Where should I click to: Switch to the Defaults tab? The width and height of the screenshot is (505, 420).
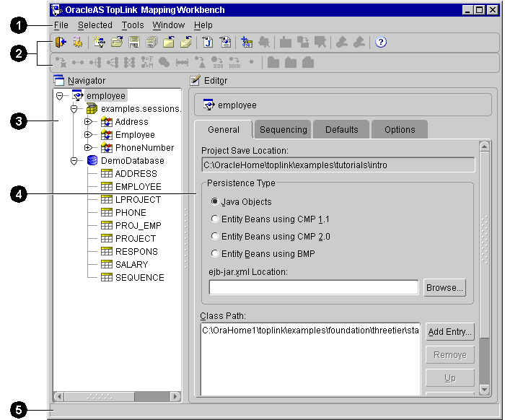(x=341, y=129)
